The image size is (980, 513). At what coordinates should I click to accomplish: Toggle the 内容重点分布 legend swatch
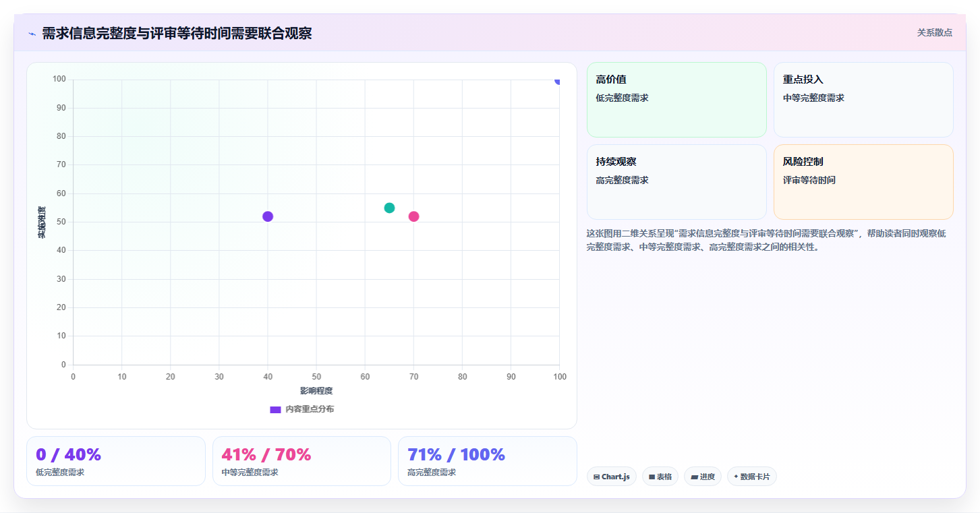[275, 409]
